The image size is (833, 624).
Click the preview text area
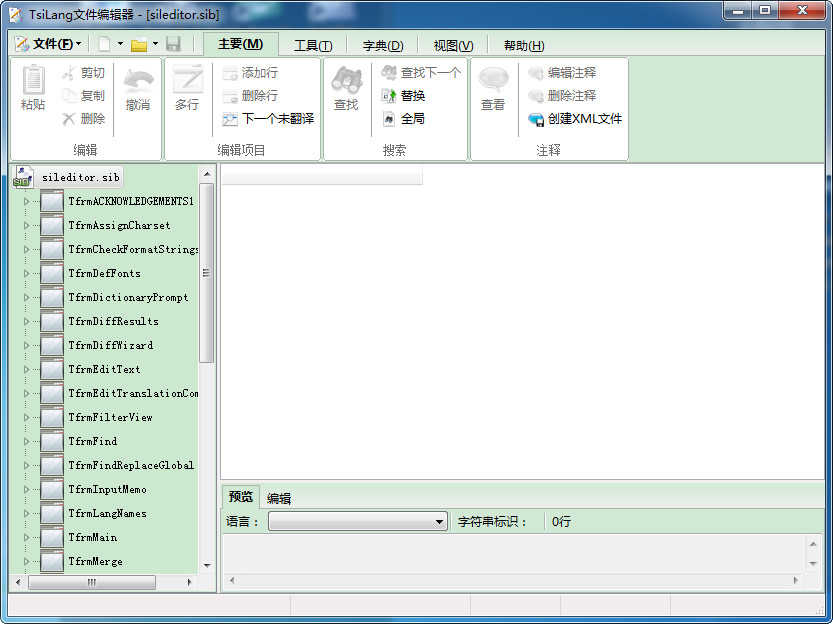(x=515, y=553)
